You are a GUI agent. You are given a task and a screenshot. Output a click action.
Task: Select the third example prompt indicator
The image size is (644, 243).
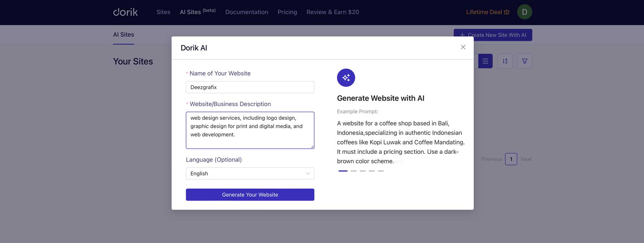363,171
